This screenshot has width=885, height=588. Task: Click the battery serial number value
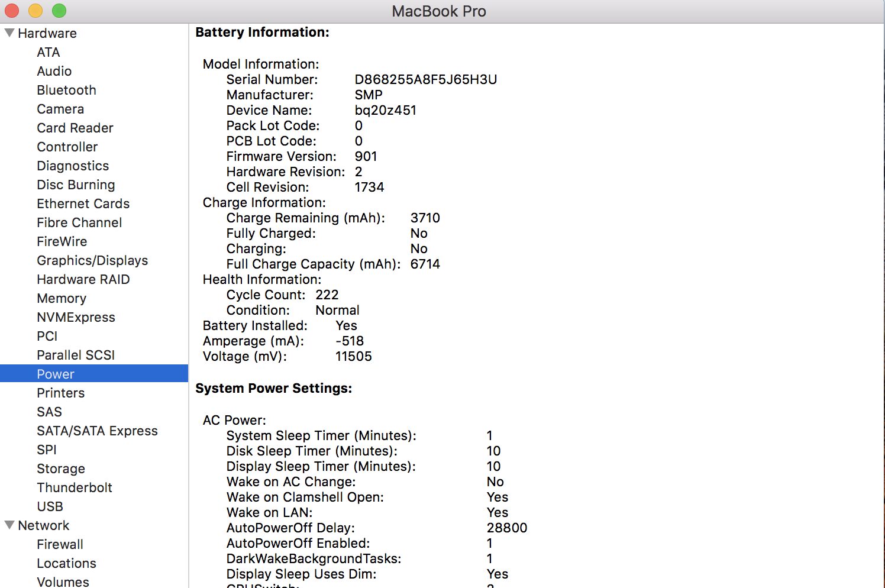click(425, 79)
